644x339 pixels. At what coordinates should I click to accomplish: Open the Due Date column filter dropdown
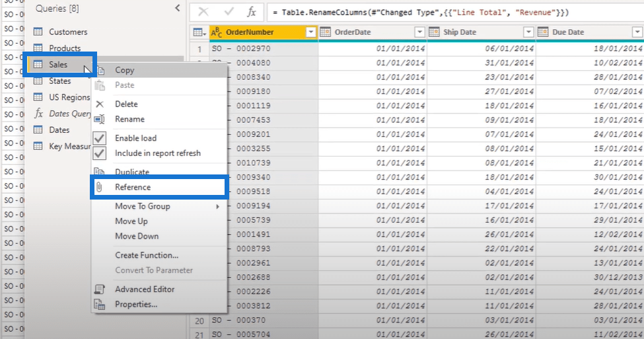[637, 32]
